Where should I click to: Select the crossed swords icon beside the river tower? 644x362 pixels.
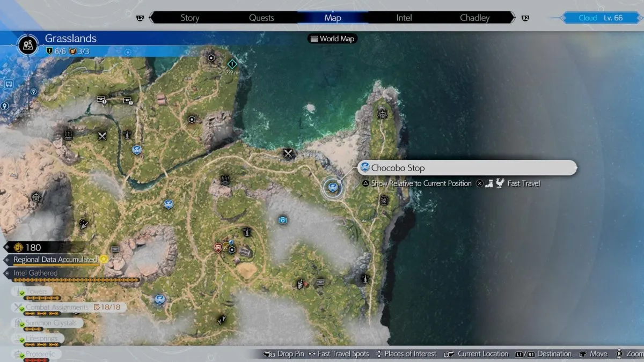(103, 136)
